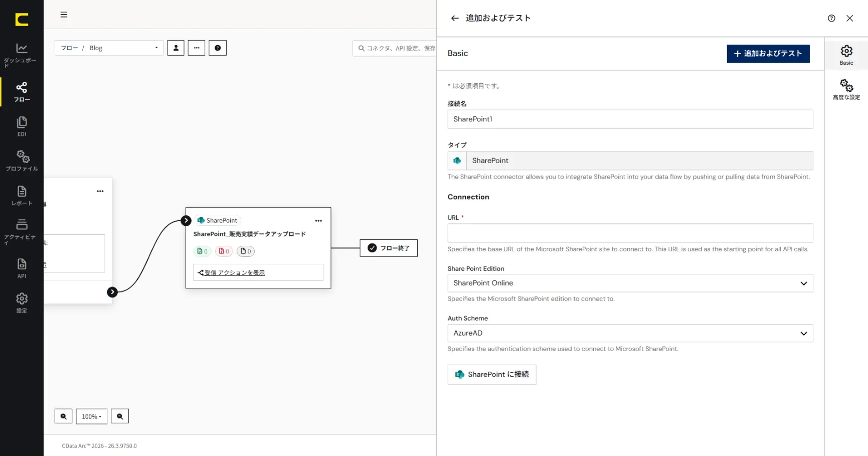The height and width of the screenshot is (456, 868).
Task: Click the gray pending file counter badge
Action: coord(246,251)
